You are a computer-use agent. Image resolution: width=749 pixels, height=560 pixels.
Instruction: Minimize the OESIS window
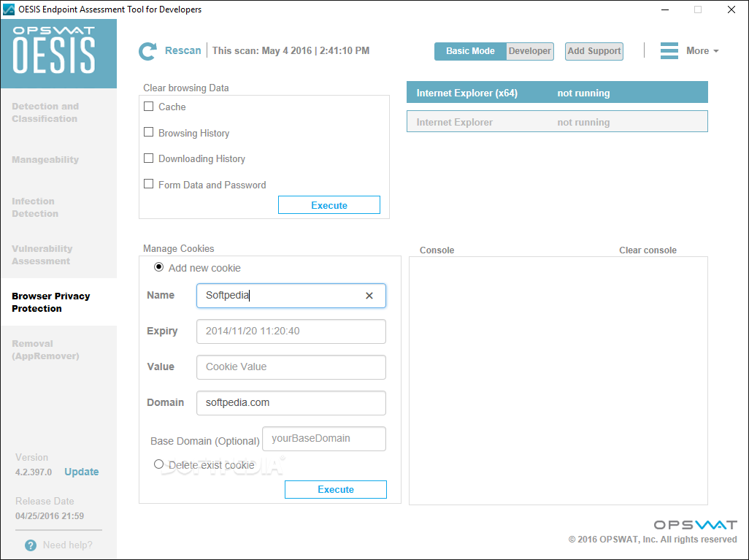(665, 9)
